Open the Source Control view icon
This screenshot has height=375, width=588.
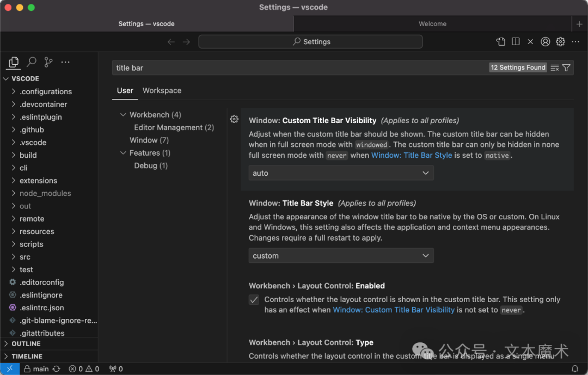click(x=48, y=62)
